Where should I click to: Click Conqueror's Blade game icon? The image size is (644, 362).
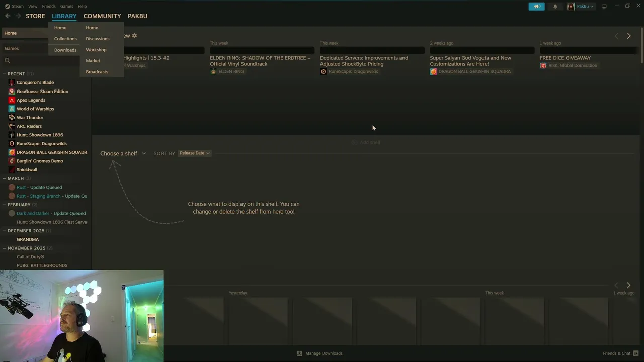12,82
